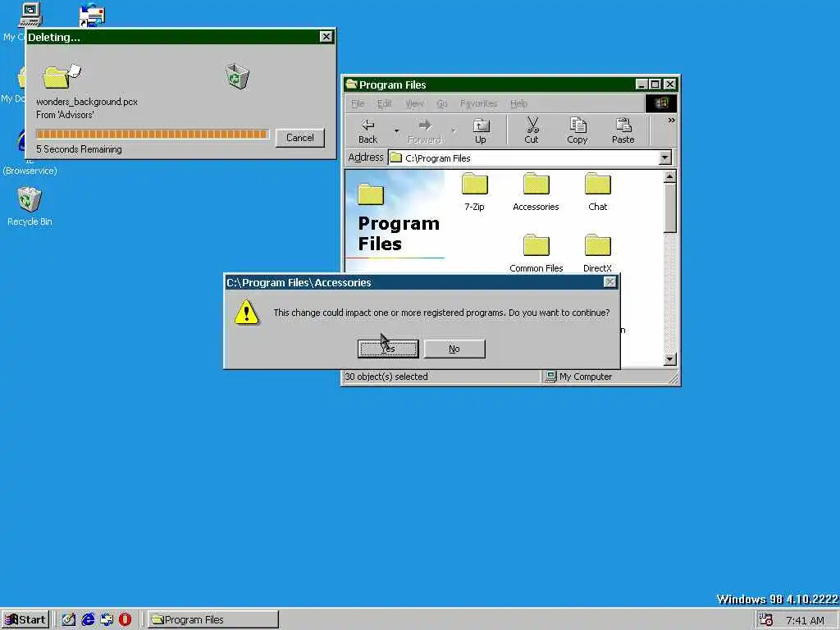
Task: Click the flying folder icon in Deleting dialog
Action: coord(62,76)
